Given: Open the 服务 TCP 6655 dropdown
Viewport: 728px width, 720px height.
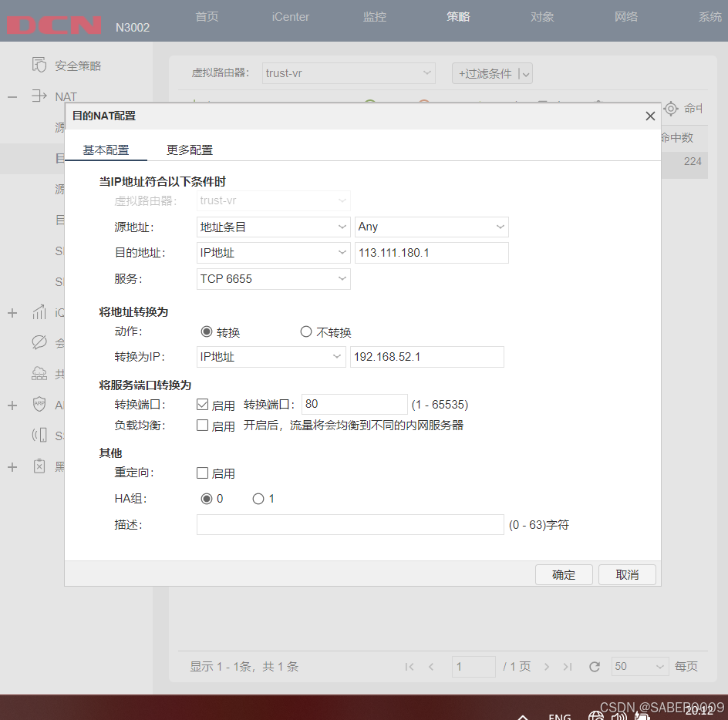Looking at the screenshot, I should 274,278.
